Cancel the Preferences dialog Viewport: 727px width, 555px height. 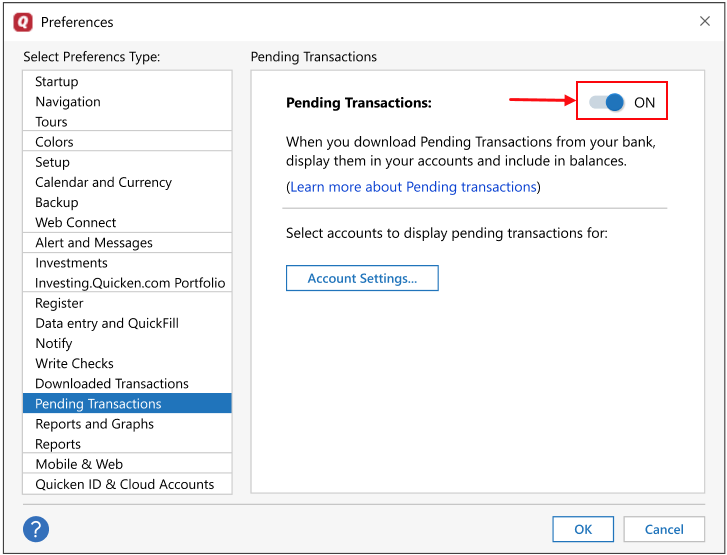pyautogui.click(x=664, y=529)
